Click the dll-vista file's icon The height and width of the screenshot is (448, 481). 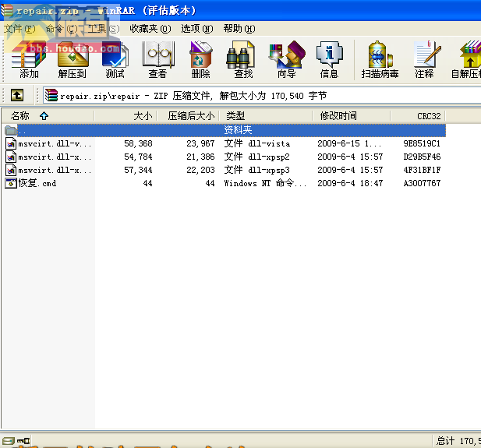point(11,143)
